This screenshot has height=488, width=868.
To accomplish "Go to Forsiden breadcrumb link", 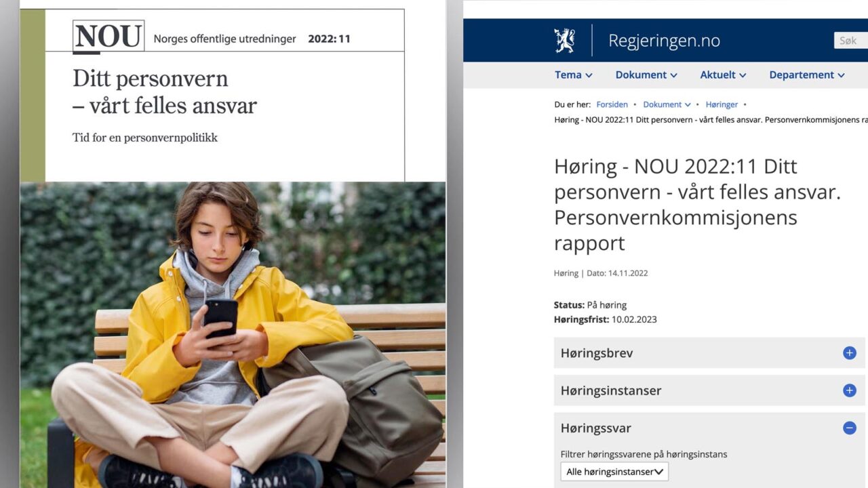I will [x=612, y=104].
